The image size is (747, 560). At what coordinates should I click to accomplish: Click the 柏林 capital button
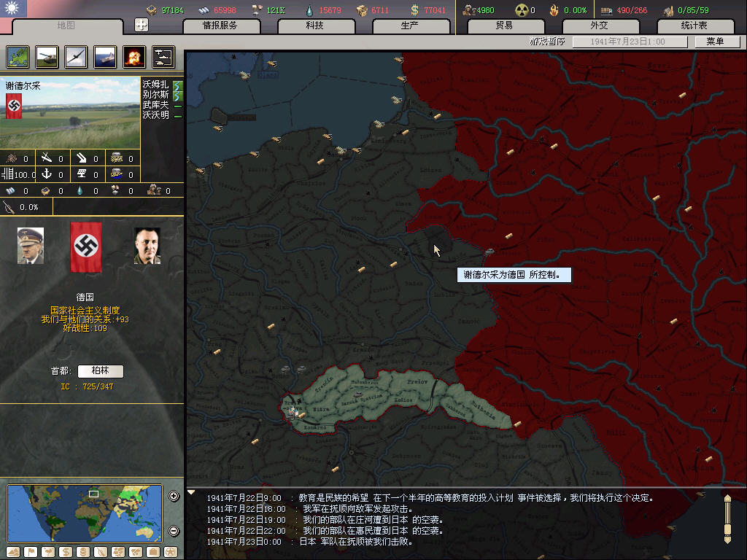[101, 371]
